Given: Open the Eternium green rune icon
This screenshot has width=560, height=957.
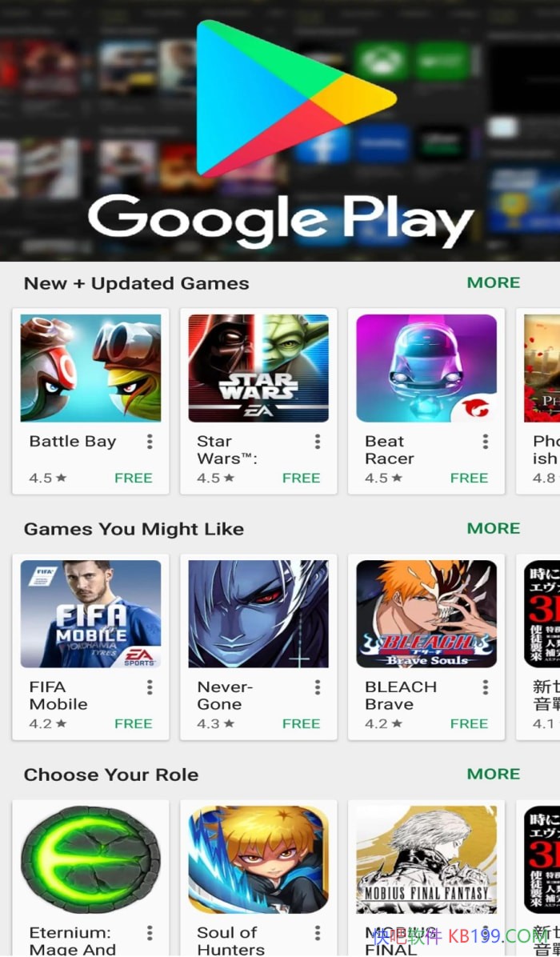Looking at the screenshot, I should click(91, 859).
